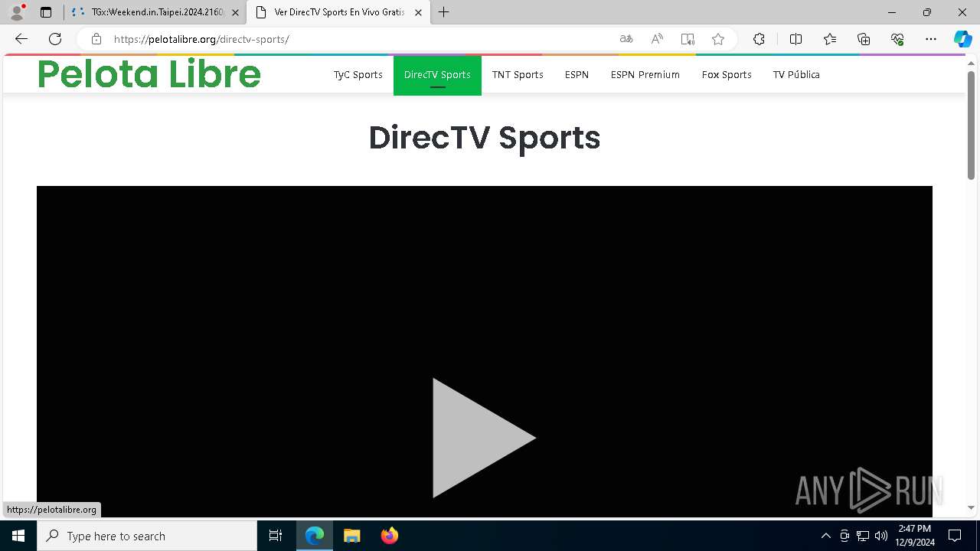Open Microsoft Edge from taskbar
This screenshot has width=980, height=551.
315,536
